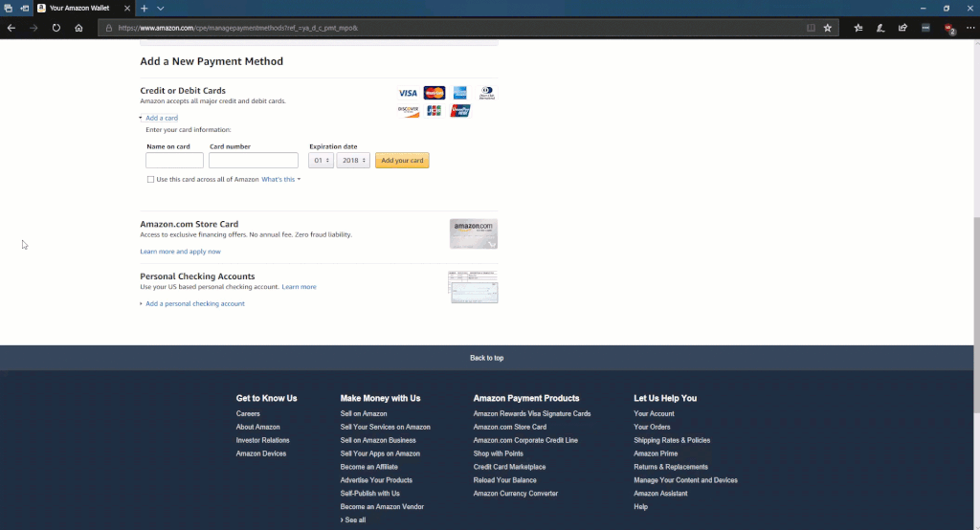Image resolution: width=980 pixels, height=530 pixels.
Task: Click the American Express logo
Action: point(460,93)
